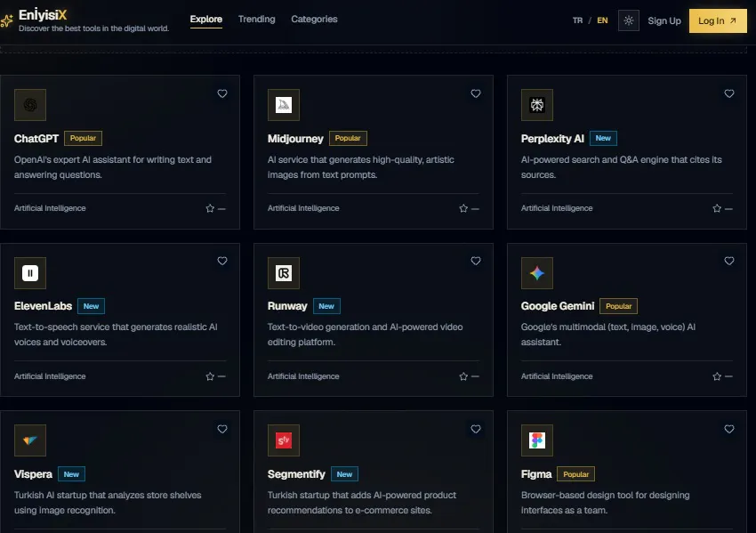This screenshot has width=756, height=533.
Task: Click the Runway logo icon
Action: [284, 273]
